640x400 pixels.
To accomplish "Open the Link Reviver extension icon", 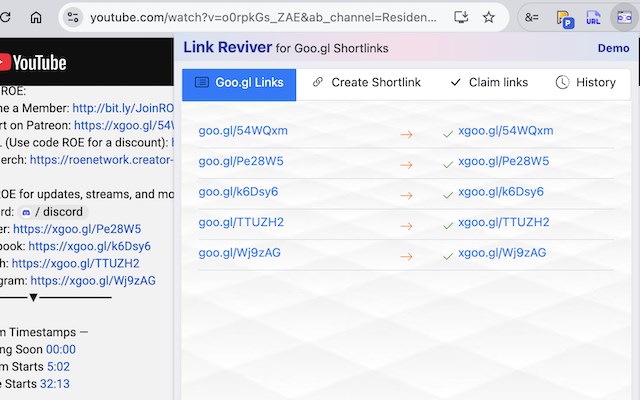I will click(x=624, y=18).
